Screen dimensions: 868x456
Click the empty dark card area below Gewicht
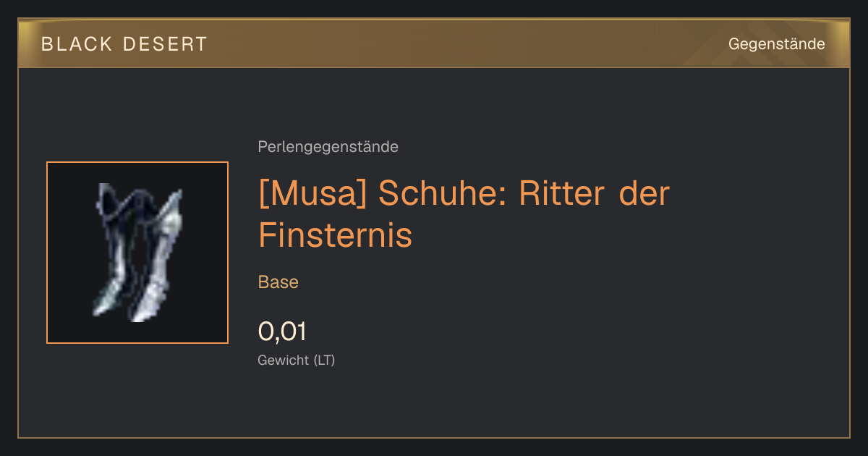pos(434,404)
